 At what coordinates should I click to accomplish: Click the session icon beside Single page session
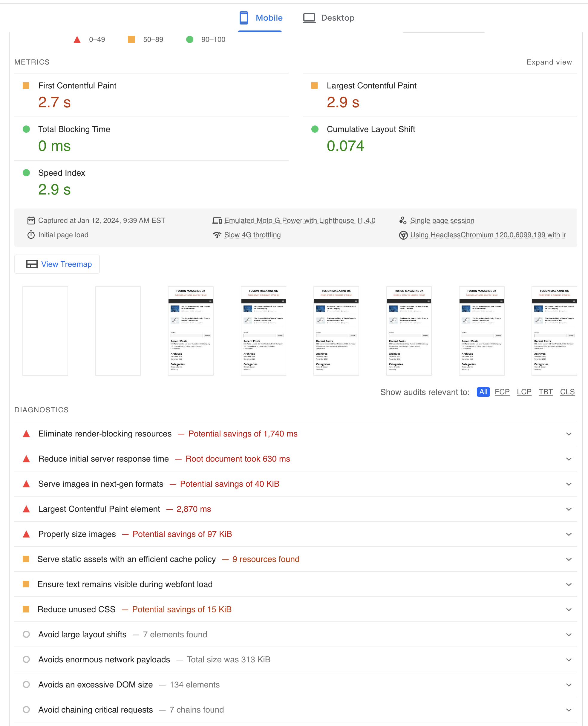point(403,220)
